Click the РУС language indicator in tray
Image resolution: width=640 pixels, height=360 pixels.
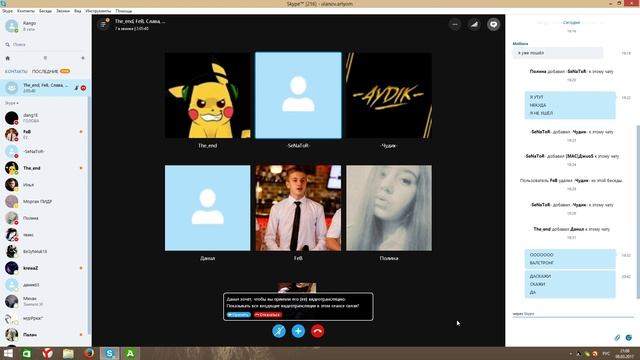tap(607, 353)
